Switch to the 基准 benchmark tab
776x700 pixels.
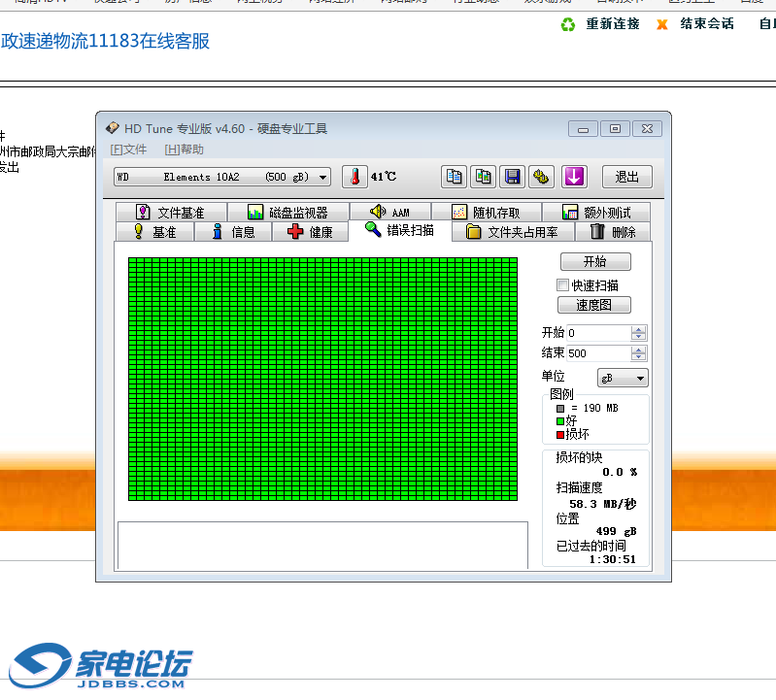[x=154, y=231]
